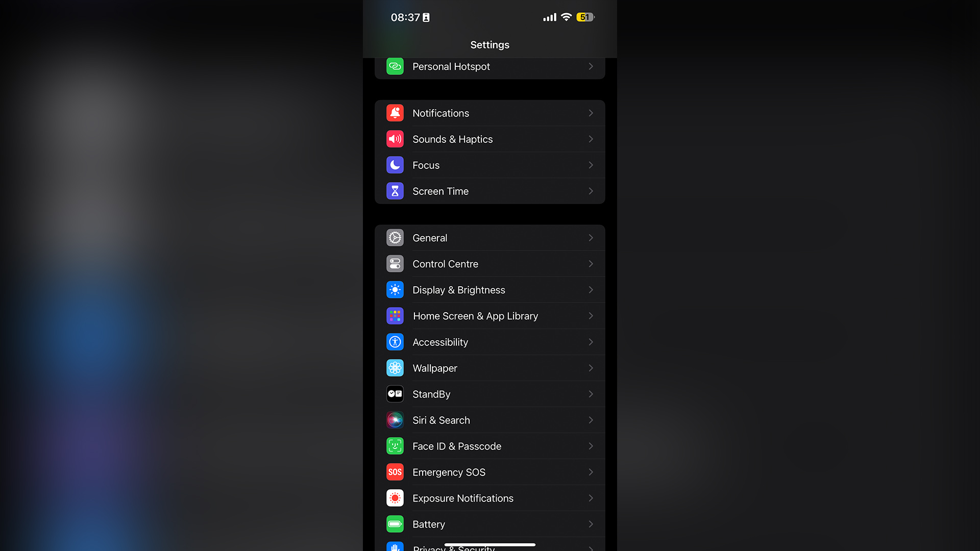Open Screen Time settings
Viewport: 980px width, 551px height.
click(x=489, y=191)
